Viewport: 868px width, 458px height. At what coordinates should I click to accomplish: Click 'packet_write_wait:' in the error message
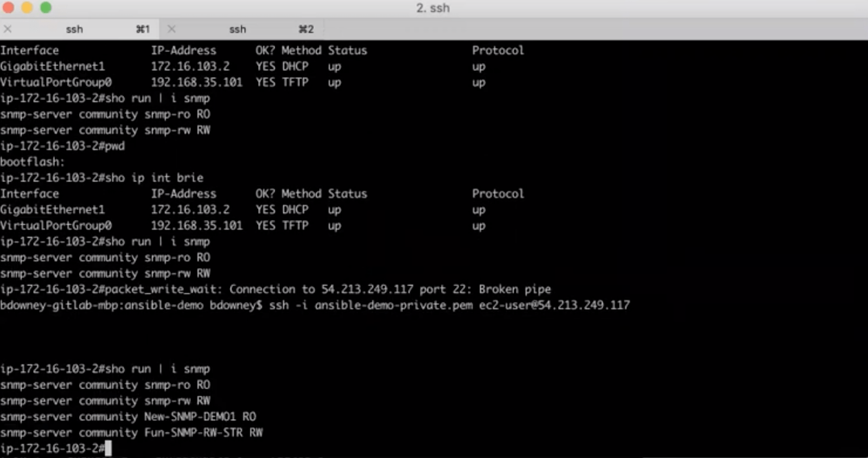(164, 289)
